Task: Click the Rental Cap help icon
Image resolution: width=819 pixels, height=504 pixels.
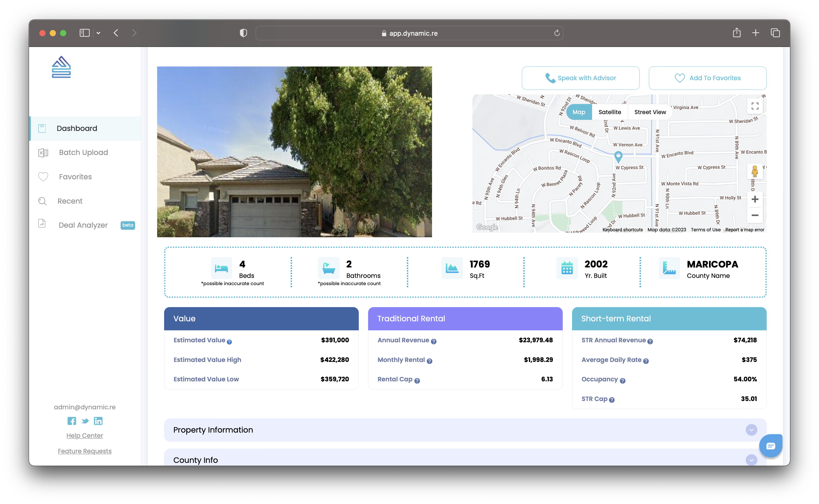Action: tap(417, 381)
